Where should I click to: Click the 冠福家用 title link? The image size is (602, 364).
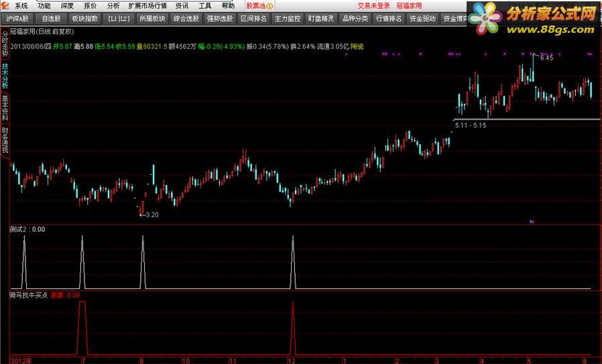[x=410, y=6]
